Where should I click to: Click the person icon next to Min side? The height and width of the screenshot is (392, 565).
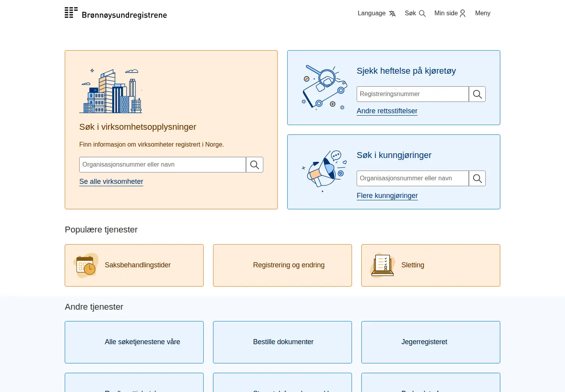point(463,13)
